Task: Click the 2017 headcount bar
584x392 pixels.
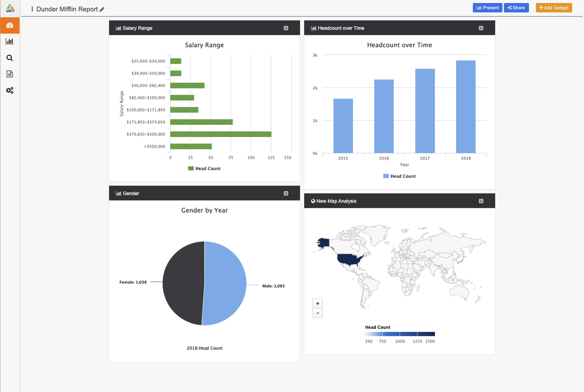Action: pyautogui.click(x=425, y=111)
